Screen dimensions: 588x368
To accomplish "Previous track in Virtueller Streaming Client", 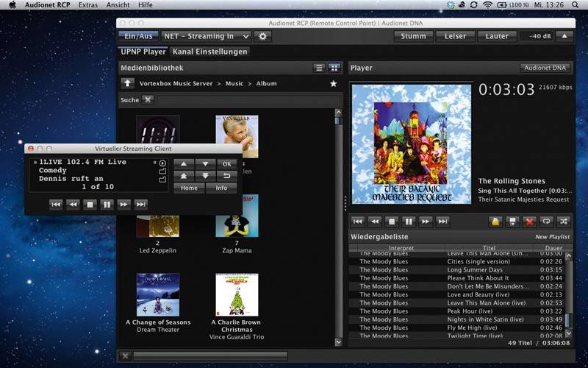I will [56, 205].
